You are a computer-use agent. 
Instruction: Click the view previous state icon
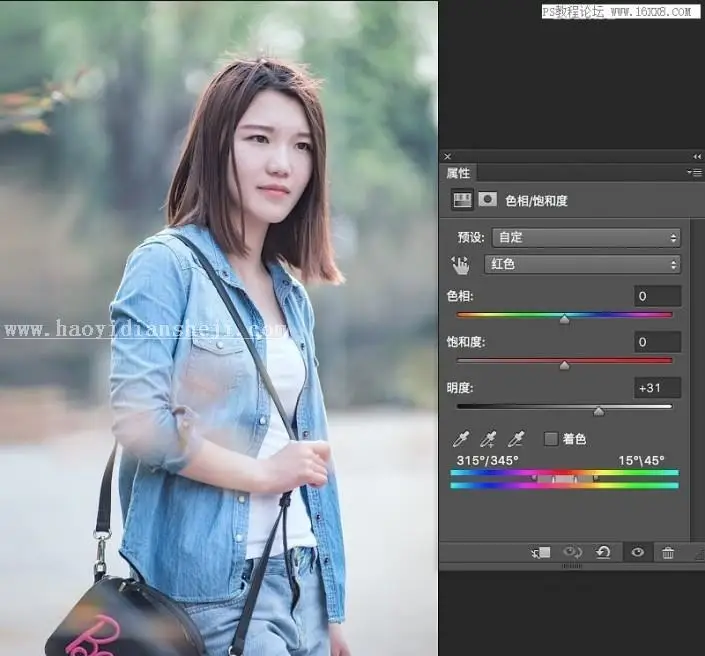point(572,552)
